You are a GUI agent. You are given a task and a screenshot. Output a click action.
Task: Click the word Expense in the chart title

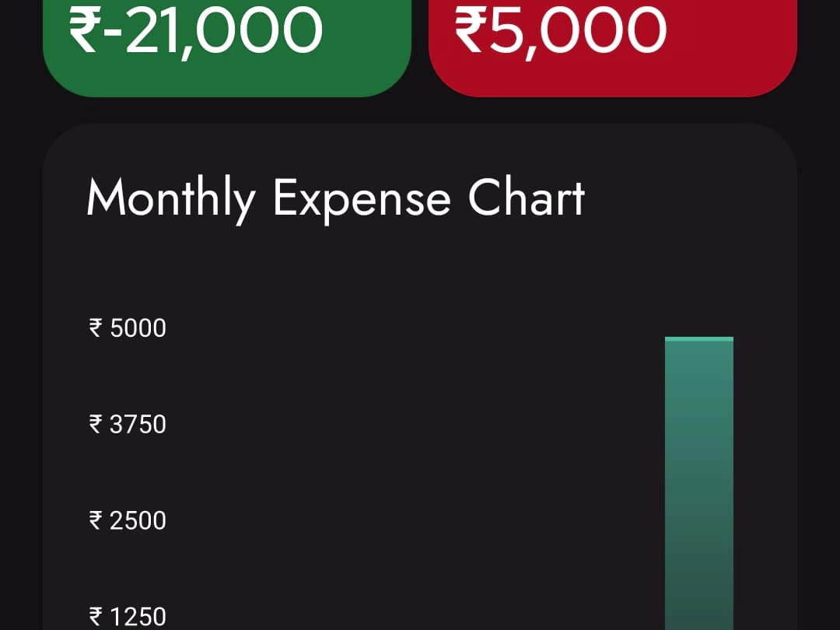point(362,198)
